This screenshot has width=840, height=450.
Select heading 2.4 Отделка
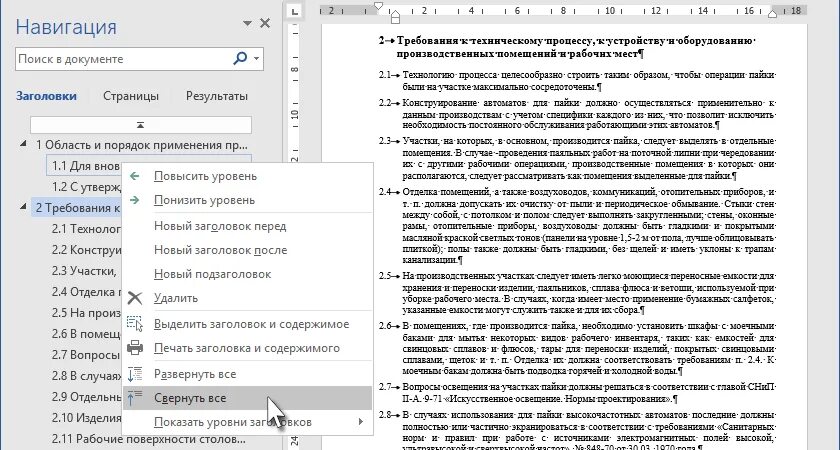(x=85, y=292)
